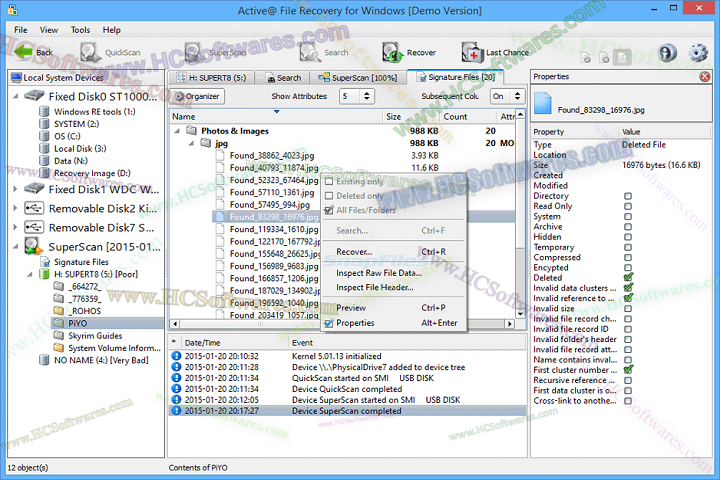Open Last Chance recovery tool
This screenshot has width=720, height=480.
pos(495,52)
